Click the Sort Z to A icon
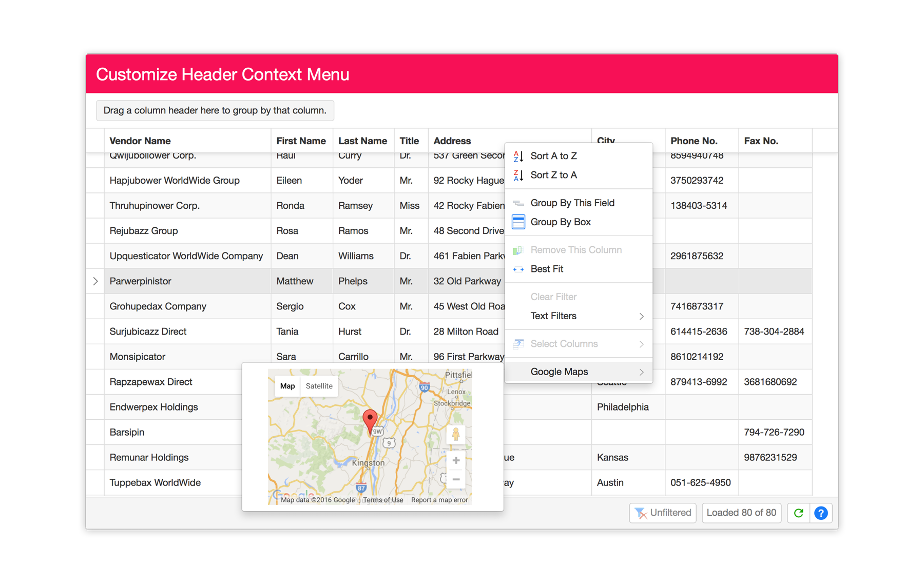Image resolution: width=924 pixels, height=585 pixels. (518, 175)
